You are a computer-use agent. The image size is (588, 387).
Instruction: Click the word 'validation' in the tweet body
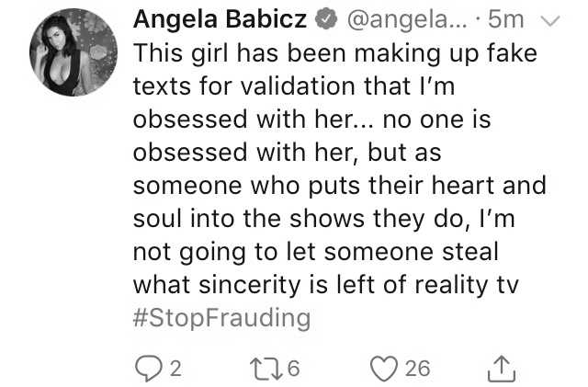298,86
